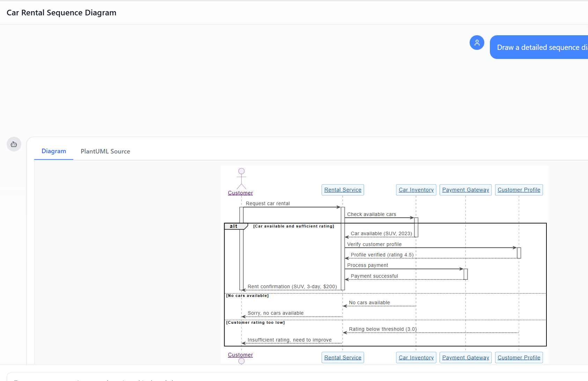The image size is (588, 381).
Task: Click the blue user avatar icon
Action: [477, 43]
